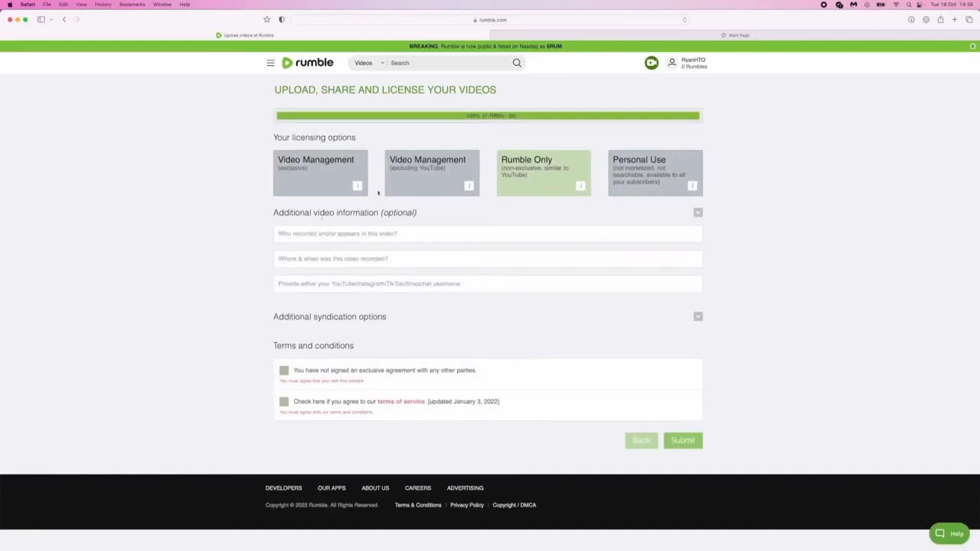Open the RyanHTO user profile icon

[x=672, y=63]
